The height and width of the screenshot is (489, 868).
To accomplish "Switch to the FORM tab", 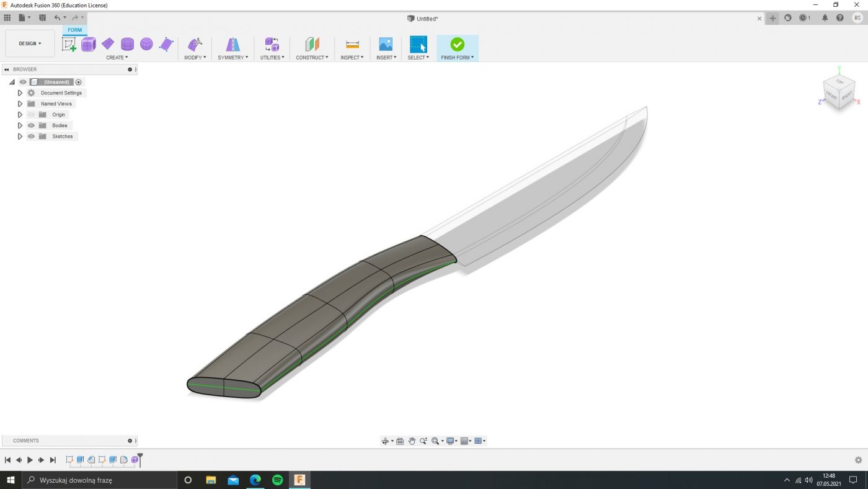I will click(x=74, y=30).
